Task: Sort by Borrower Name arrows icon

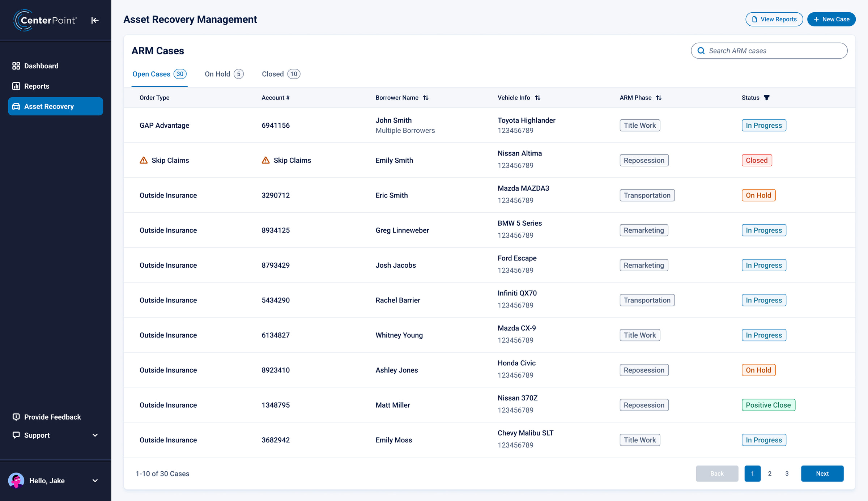Action: 426,98
